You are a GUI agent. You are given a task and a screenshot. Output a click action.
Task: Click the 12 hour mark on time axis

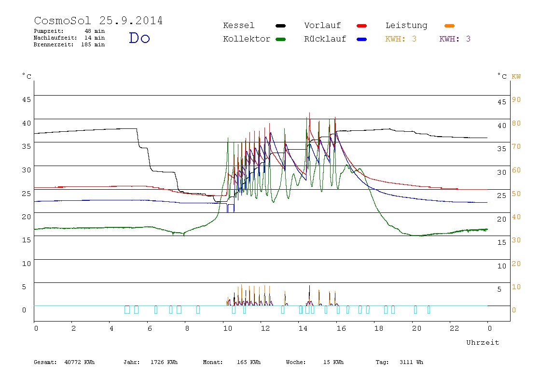click(265, 328)
